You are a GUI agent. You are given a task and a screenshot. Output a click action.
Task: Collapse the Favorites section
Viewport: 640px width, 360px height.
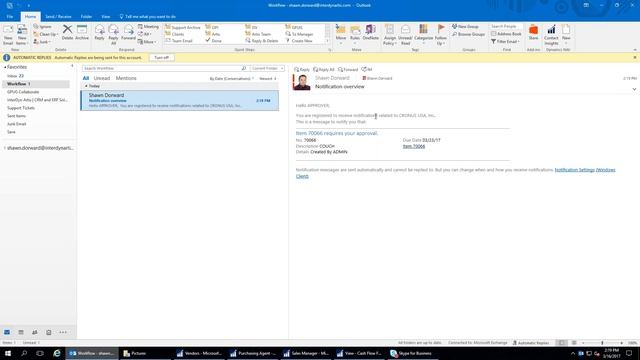5,67
